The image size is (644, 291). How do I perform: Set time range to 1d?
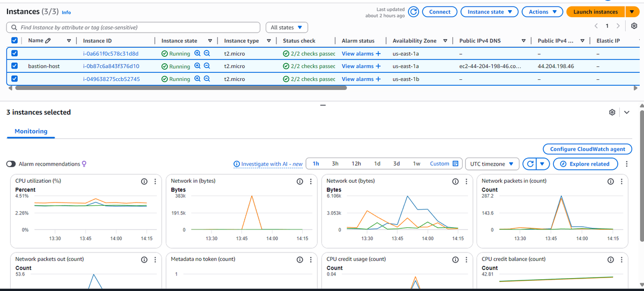[x=377, y=164]
